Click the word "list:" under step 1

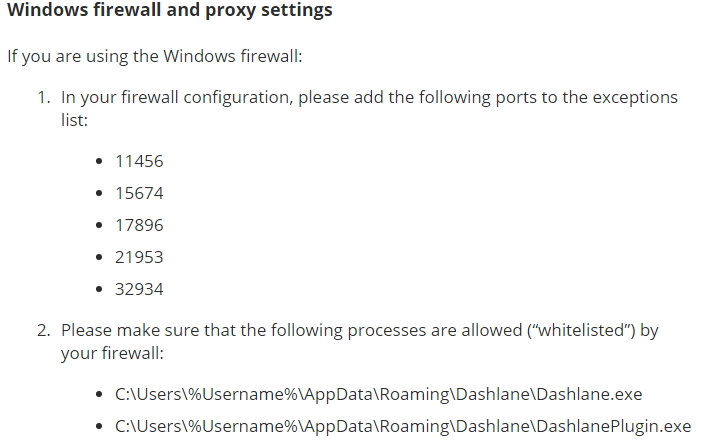point(74,120)
